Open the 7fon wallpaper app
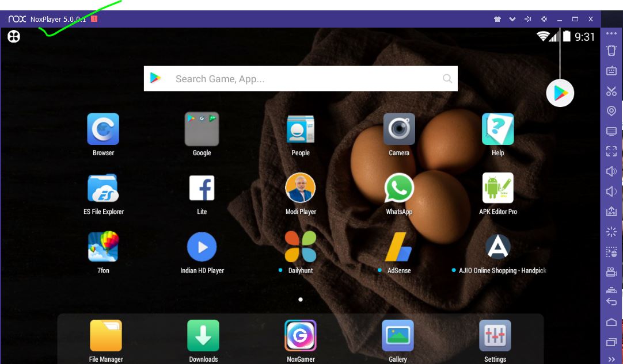This screenshot has width=623, height=364. 103,247
